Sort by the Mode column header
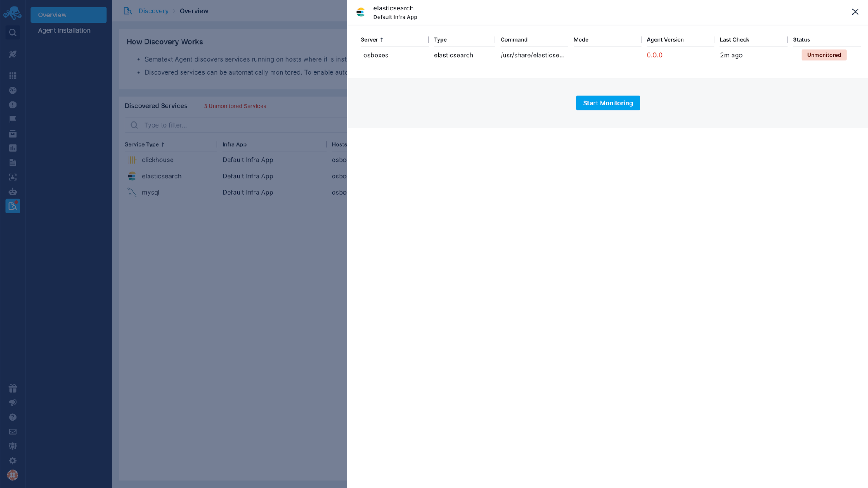 [581, 39]
